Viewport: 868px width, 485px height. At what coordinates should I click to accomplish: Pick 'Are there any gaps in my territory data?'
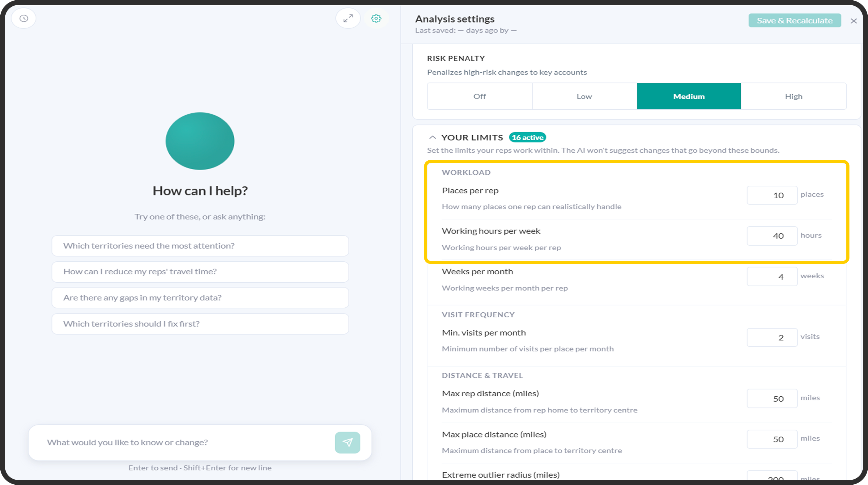coord(200,298)
